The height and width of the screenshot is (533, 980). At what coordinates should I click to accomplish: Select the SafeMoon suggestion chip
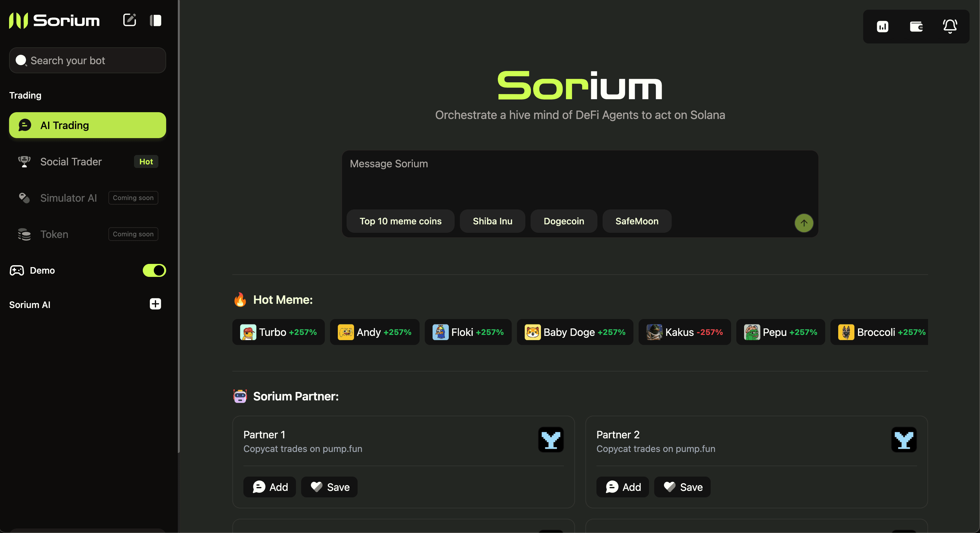(x=636, y=221)
